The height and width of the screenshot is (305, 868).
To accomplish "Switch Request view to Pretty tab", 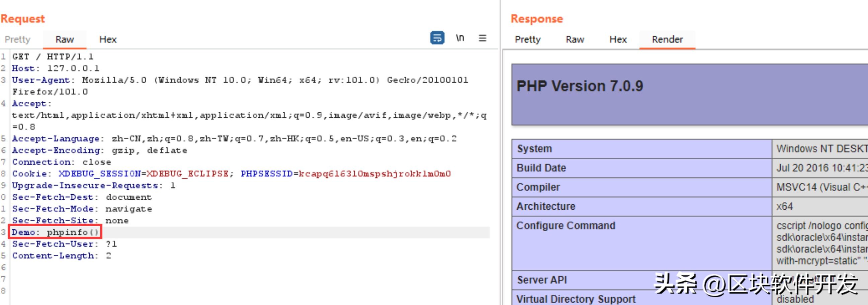I will point(17,40).
